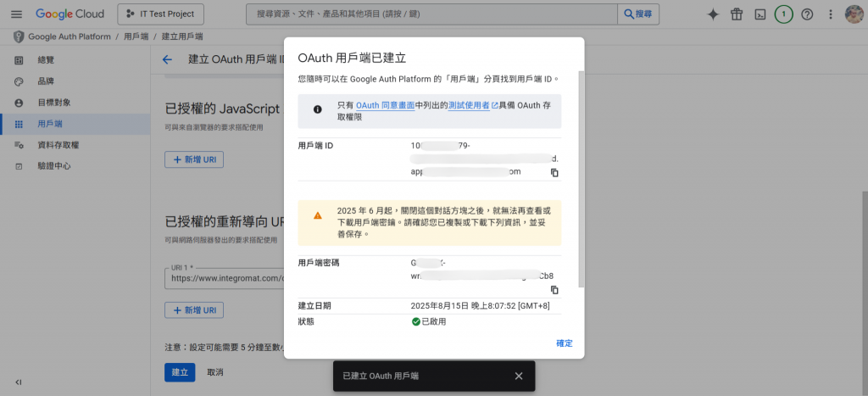
Task: Click the Google Cloud logo
Action: coord(70,14)
